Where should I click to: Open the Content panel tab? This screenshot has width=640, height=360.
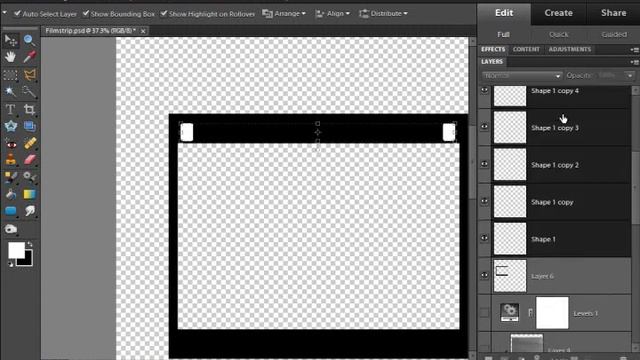coord(526,49)
